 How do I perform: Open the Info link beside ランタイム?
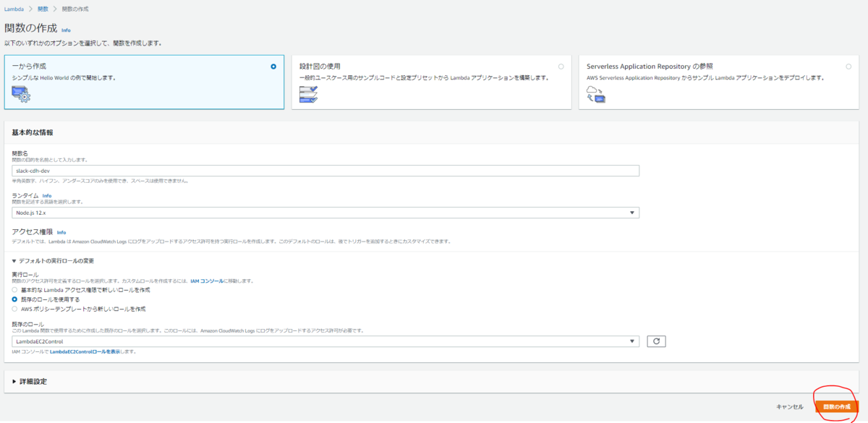(47, 196)
